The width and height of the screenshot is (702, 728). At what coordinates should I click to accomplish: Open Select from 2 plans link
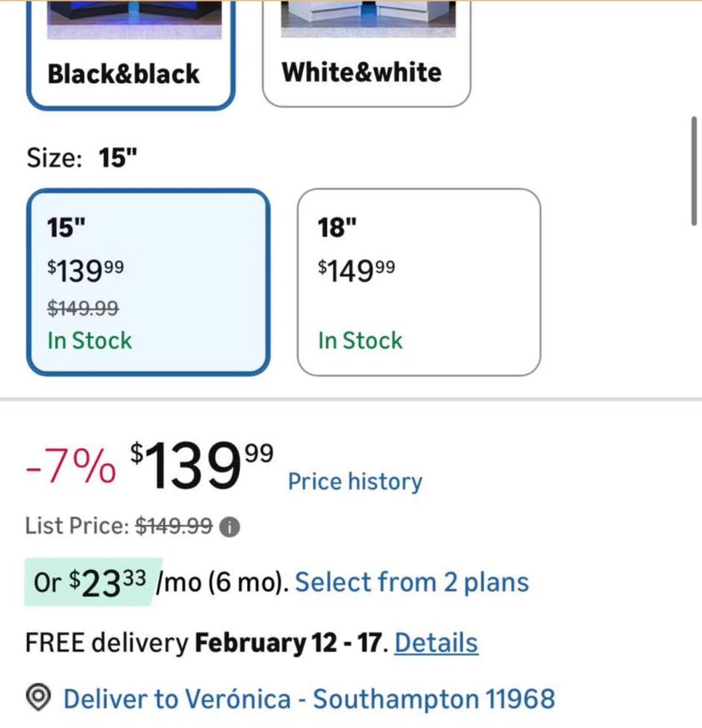click(x=412, y=583)
